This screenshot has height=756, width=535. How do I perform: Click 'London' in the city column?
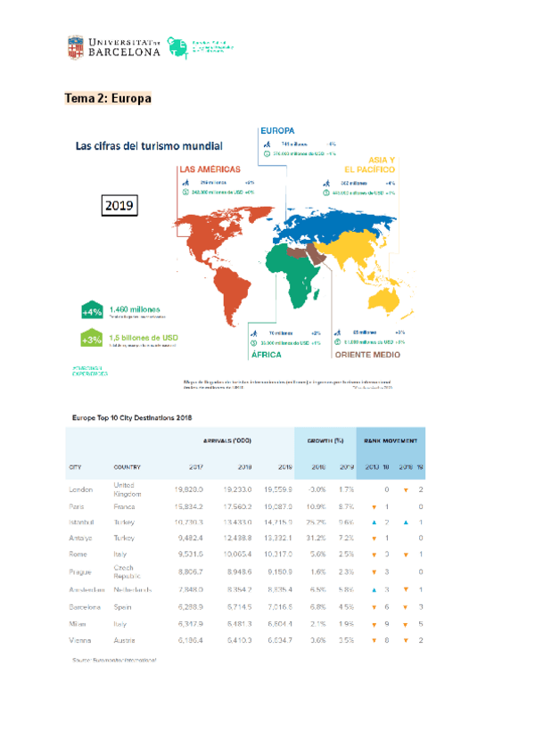click(80, 489)
